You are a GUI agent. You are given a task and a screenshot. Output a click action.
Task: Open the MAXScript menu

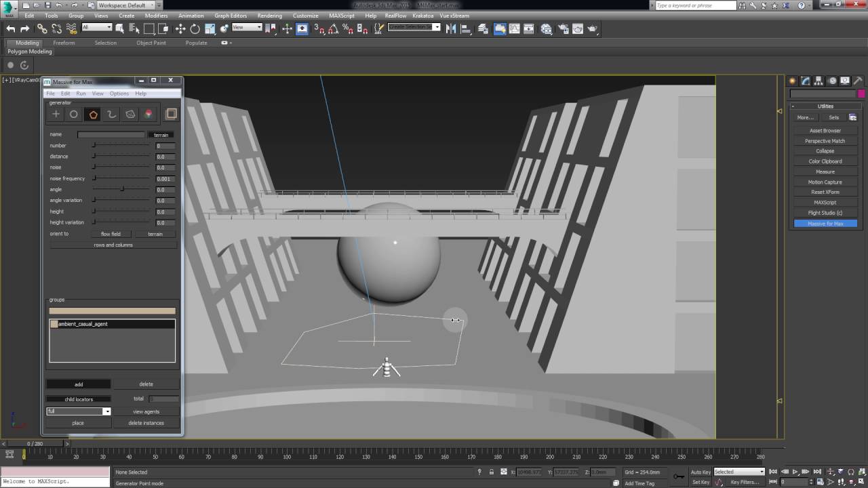click(342, 16)
